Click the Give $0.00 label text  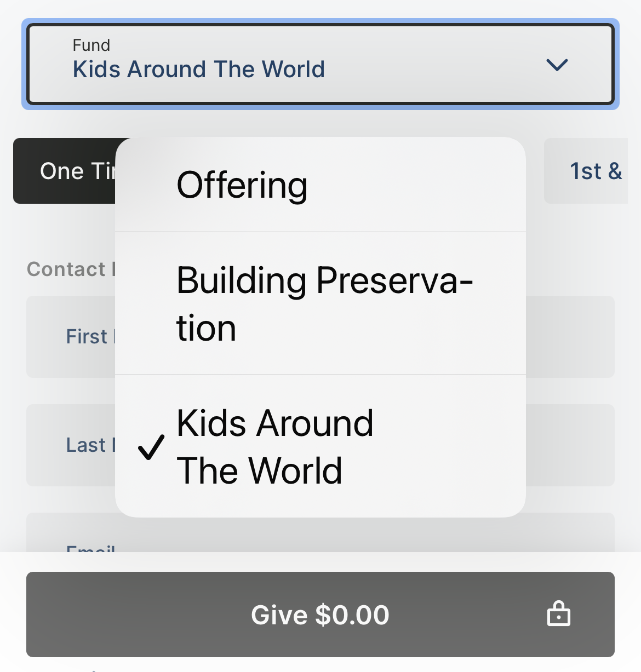point(320,614)
